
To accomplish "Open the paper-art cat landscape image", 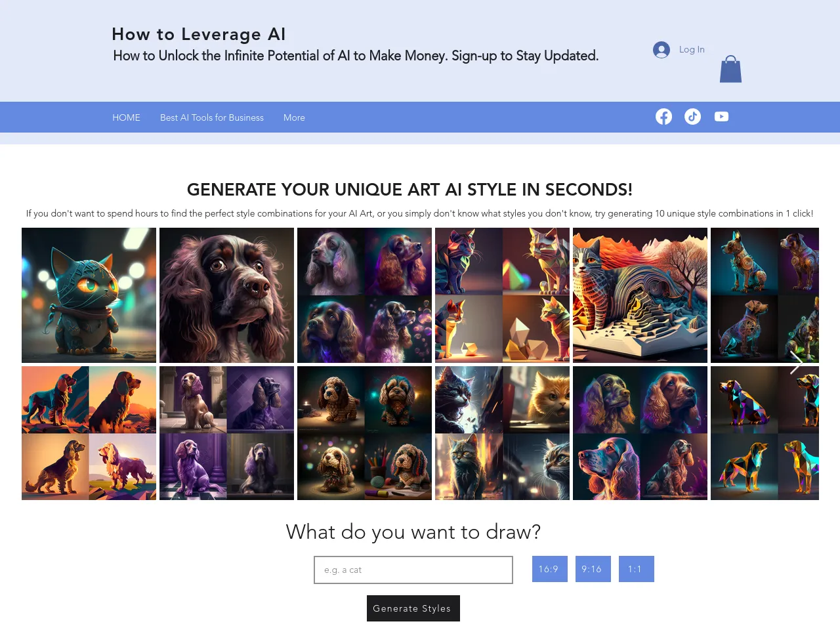I will (x=640, y=295).
